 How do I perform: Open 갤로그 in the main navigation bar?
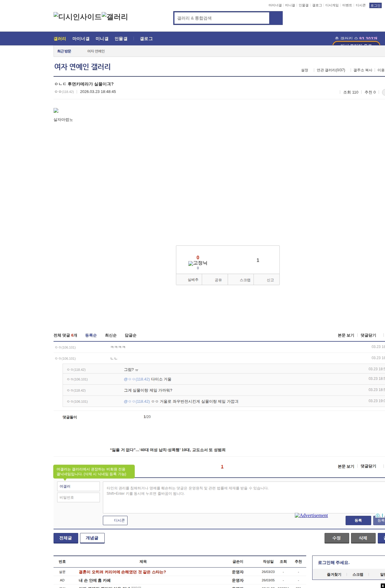click(146, 39)
